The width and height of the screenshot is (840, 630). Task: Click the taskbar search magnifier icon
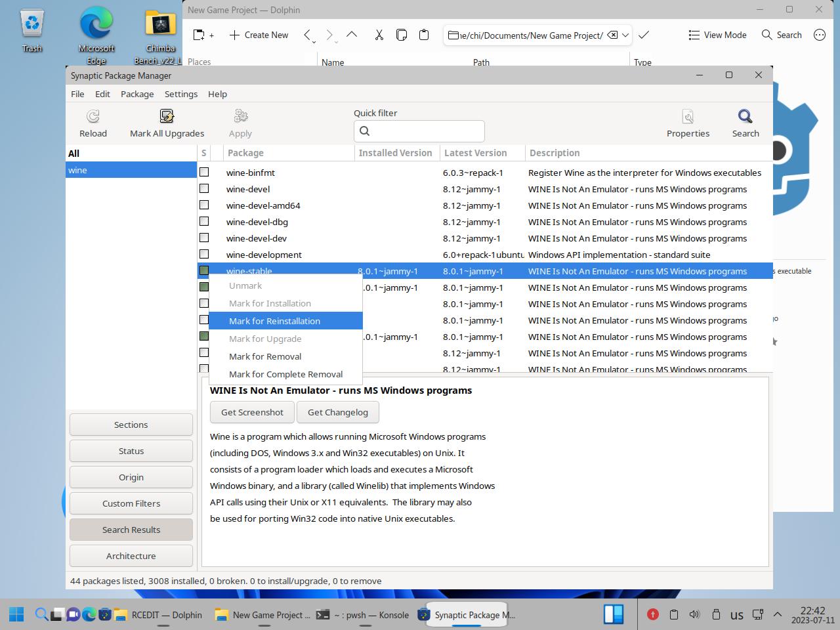pyautogui.click(x=41, y=615)
